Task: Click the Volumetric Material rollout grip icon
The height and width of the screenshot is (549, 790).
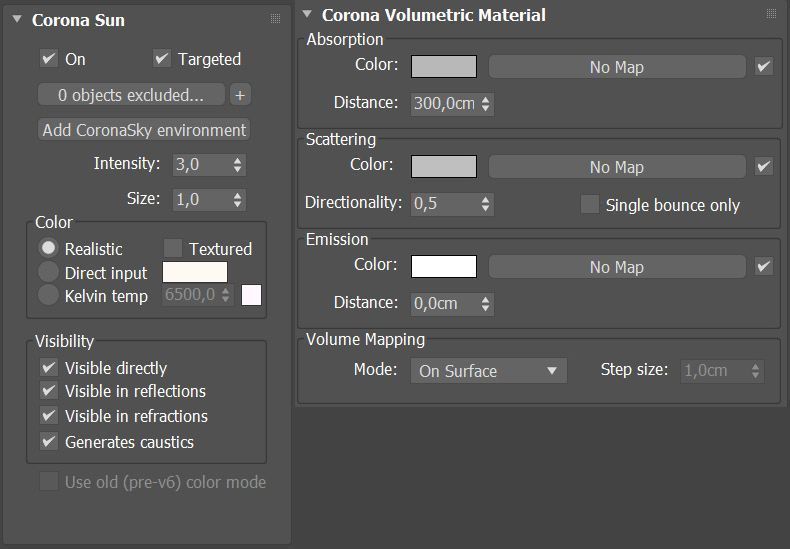Action: [771, 14]
